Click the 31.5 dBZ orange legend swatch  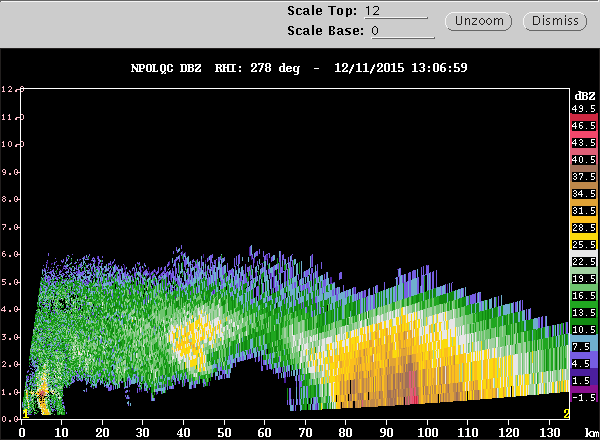(x=583, y=210)
